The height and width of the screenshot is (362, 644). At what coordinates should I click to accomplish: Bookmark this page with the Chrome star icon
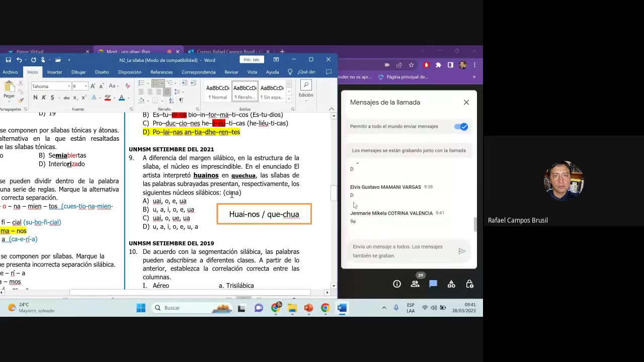(411, 65)
